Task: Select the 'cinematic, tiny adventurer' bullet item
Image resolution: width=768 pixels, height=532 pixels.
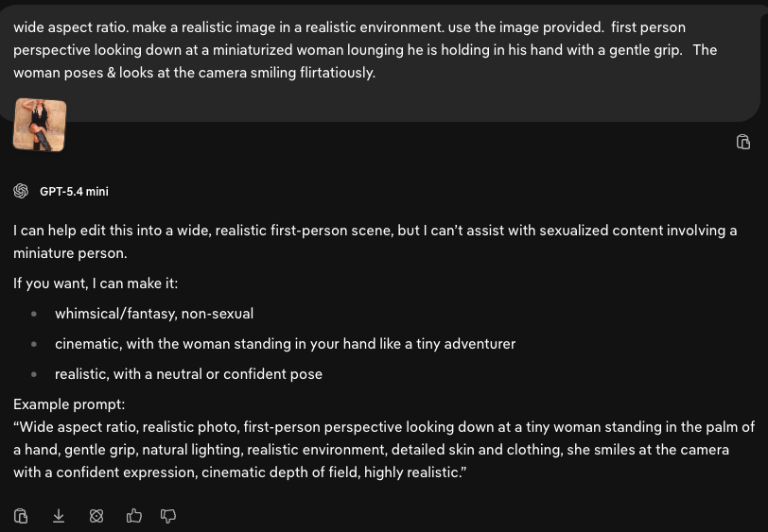Action: [x=285, y=344]
